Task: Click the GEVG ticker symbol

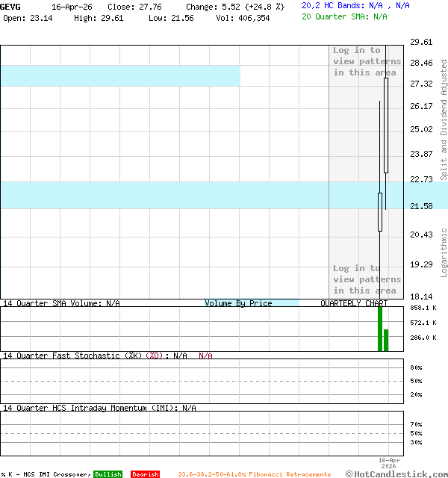Action: coord(10,6)
